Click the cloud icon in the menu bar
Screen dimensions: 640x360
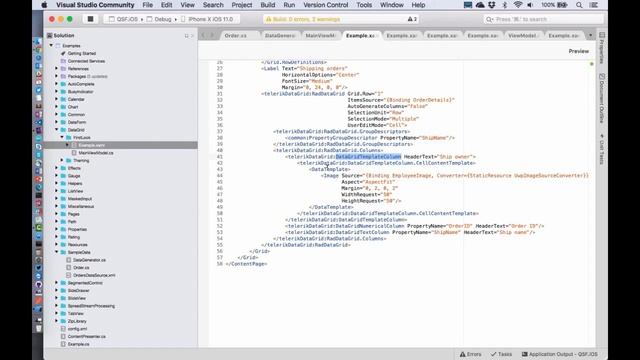(480, 5)
